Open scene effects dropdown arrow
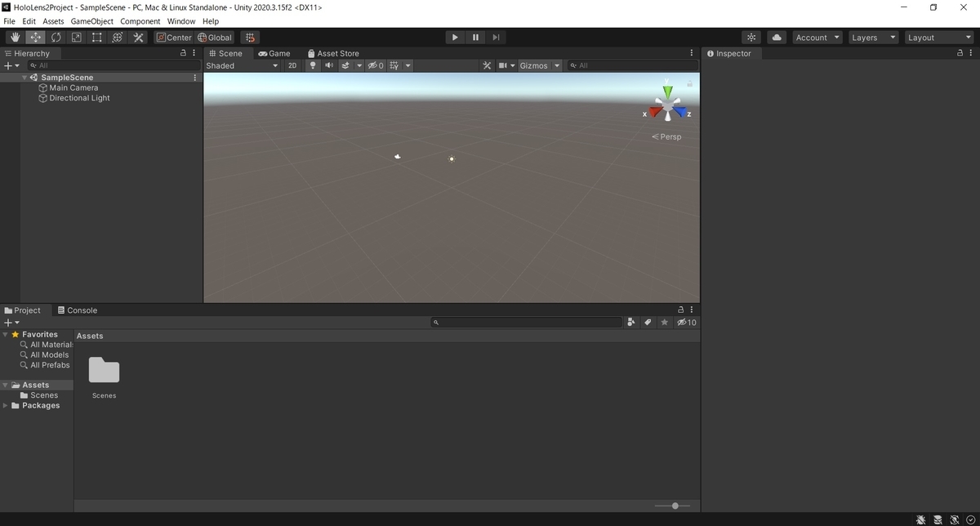The width and height of the screenshot is (980, 526). [359, 65]
